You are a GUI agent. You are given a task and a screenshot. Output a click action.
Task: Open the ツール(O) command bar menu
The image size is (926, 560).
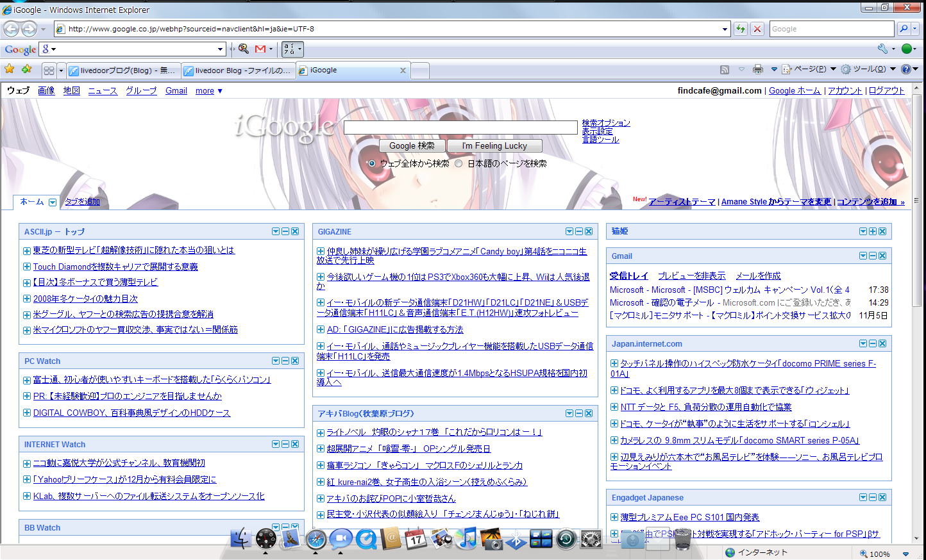[x=868, y=69]
